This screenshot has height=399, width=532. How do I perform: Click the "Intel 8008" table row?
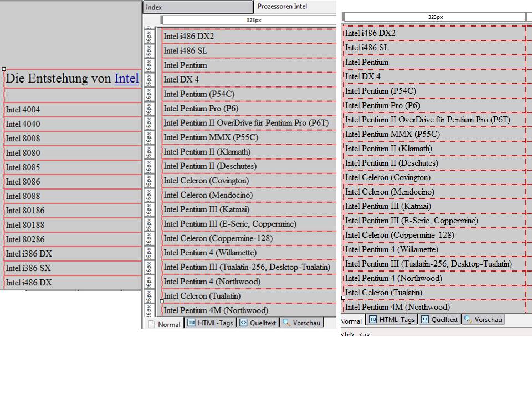coord(73,139)
